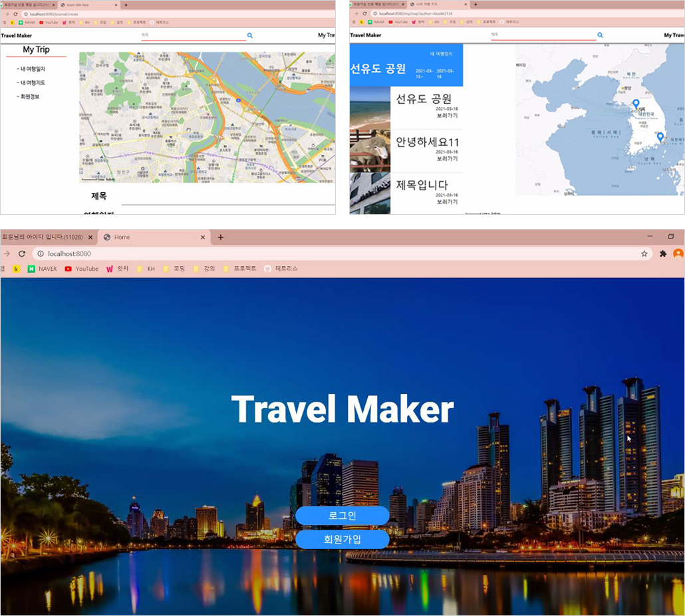Expand the KH bookmark folder

click(x=146, y=269)
